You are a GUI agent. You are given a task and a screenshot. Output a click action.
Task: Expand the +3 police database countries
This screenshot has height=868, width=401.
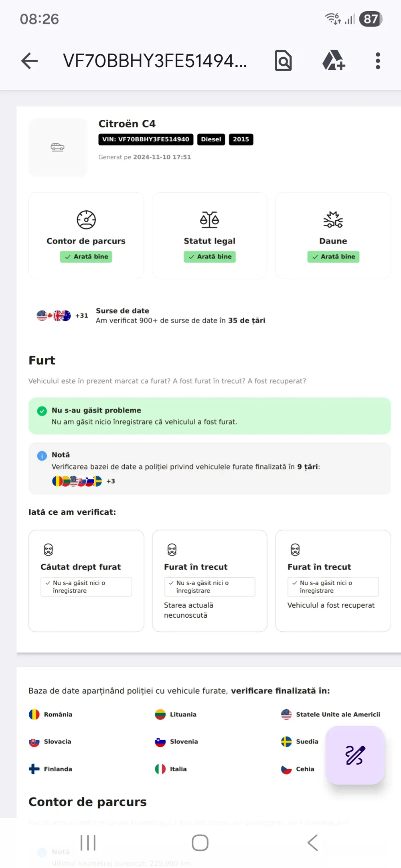111,481
